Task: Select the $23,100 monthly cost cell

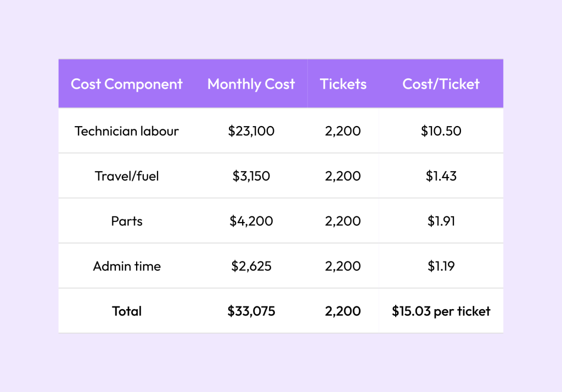Action: coord(251,131)
